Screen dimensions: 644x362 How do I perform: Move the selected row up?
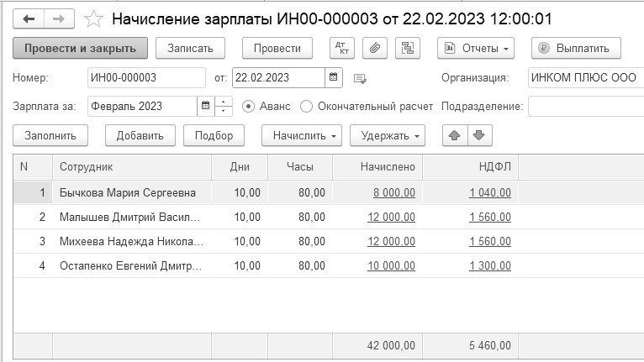455,134
